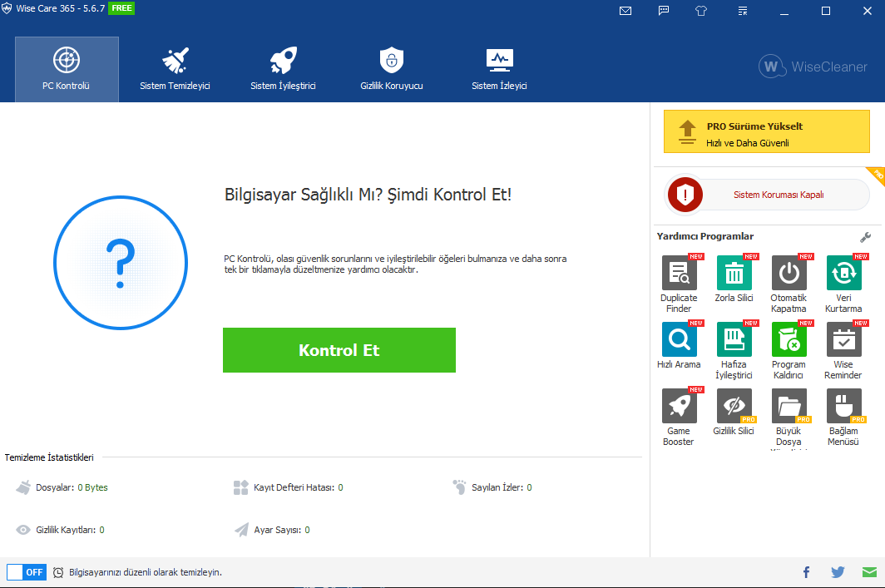
Task: Select the Sistem İzleyici tab
Action: [x=499, y=69]
